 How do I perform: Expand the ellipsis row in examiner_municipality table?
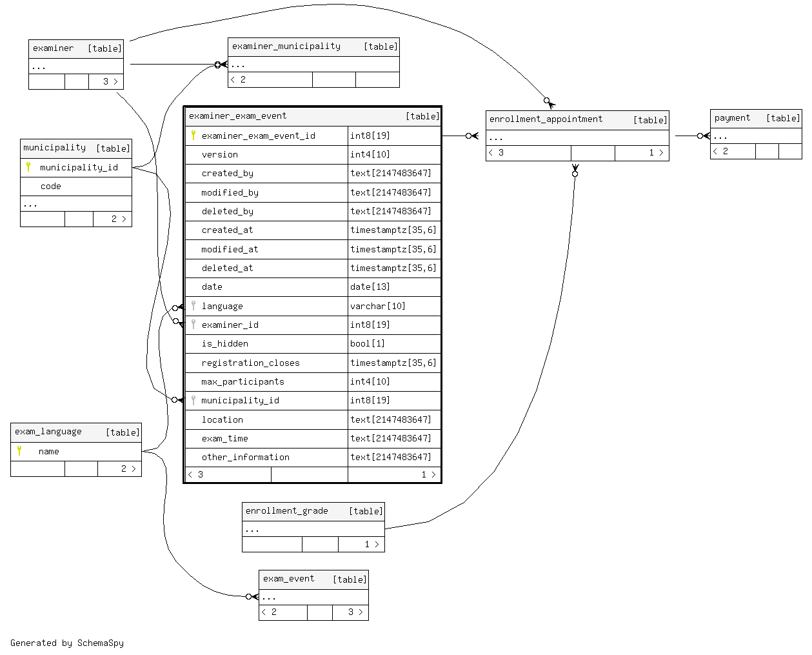point(313,65)
